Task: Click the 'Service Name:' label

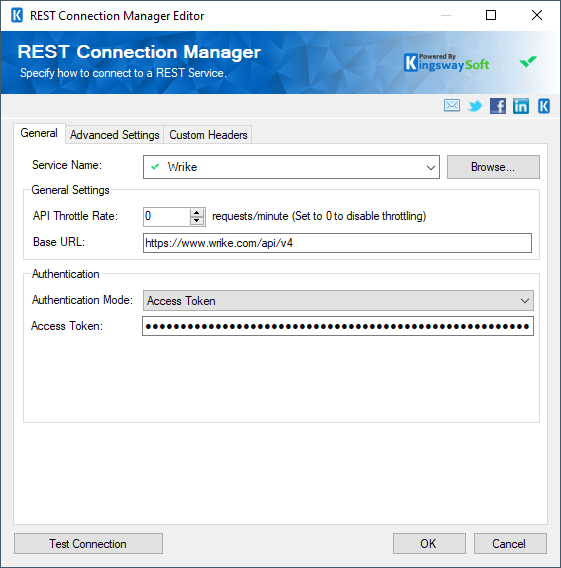Action: click(67, 165)
